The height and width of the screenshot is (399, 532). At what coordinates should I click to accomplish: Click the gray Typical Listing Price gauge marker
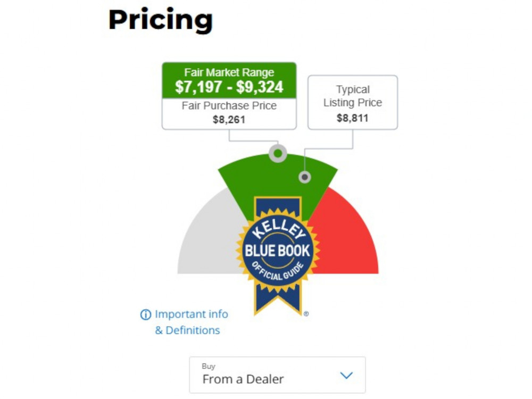click(305, 177)
